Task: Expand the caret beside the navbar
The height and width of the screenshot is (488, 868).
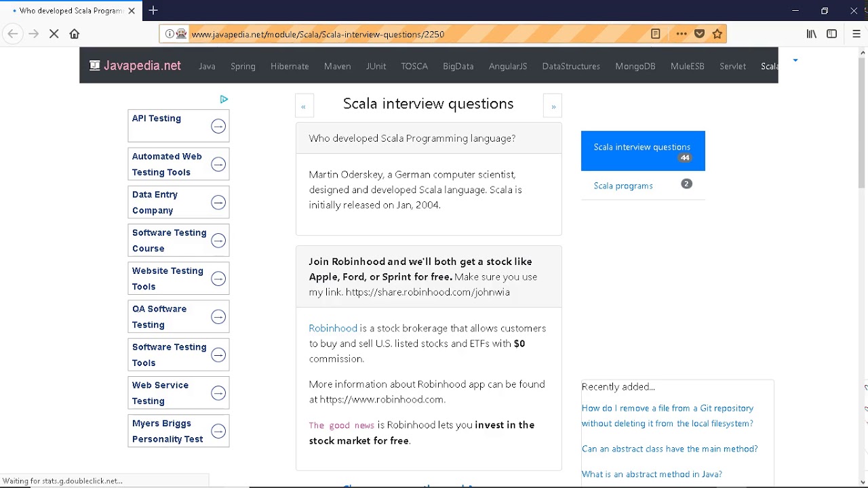Action: [x=795, y=60]
